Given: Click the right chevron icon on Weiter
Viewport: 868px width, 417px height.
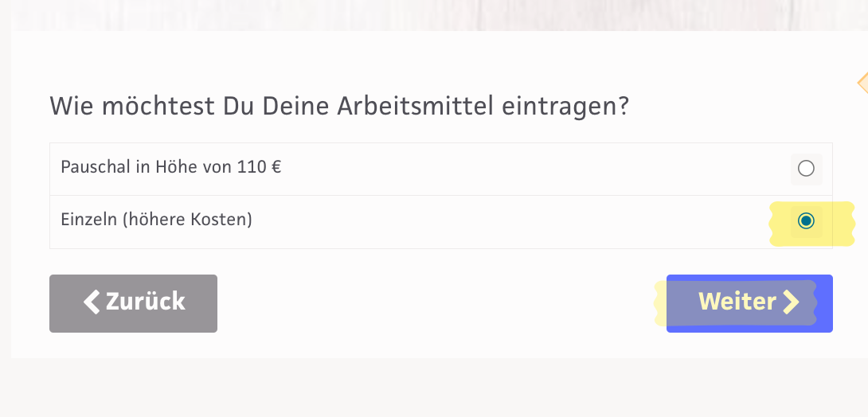Looking at the screenshot, I should (x=790, y=302).
